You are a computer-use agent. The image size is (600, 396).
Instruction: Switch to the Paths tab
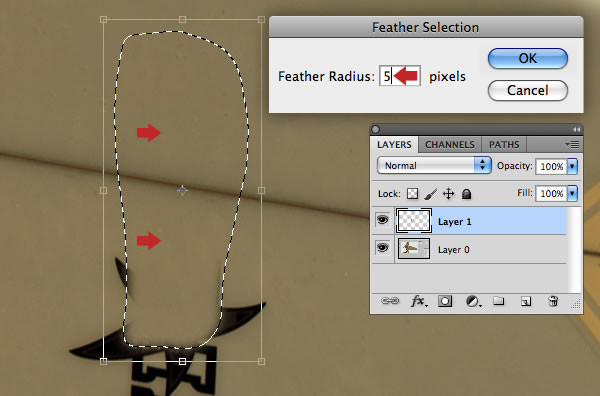tap(504, 145)
